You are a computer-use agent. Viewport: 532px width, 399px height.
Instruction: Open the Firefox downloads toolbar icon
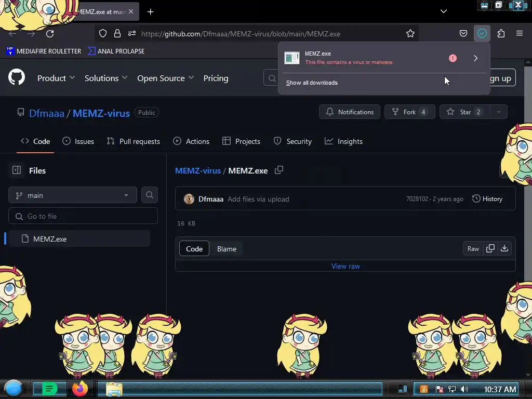(x=482, y=33)
